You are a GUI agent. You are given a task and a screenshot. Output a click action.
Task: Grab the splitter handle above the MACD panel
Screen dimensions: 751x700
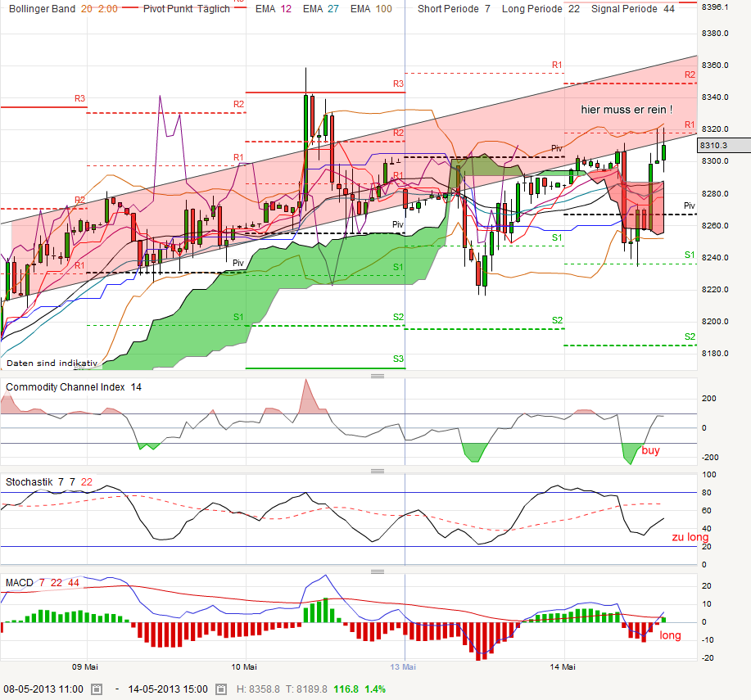[378, 571]
